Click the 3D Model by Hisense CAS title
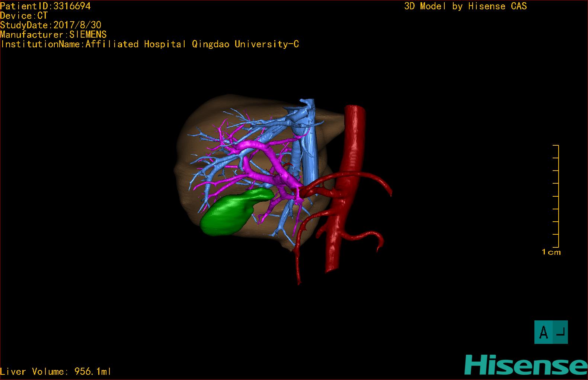The height and width of the screenshot is (380, 588). point(466,6)
